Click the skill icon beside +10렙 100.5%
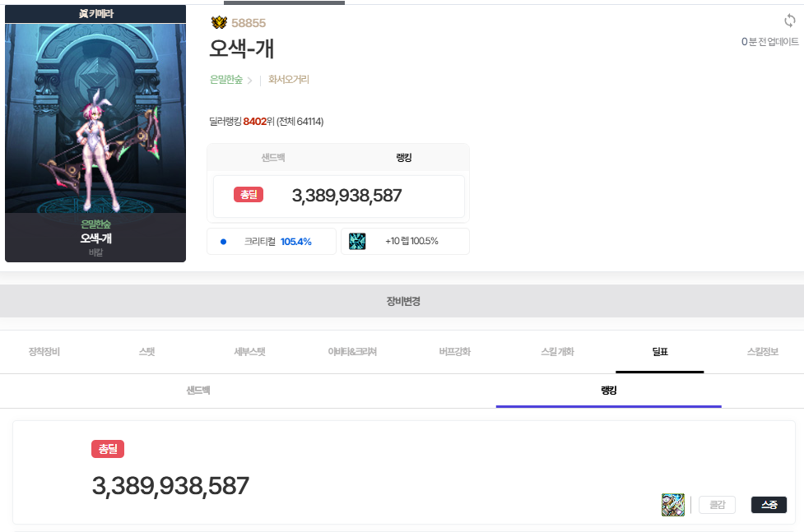 [357, 241]
